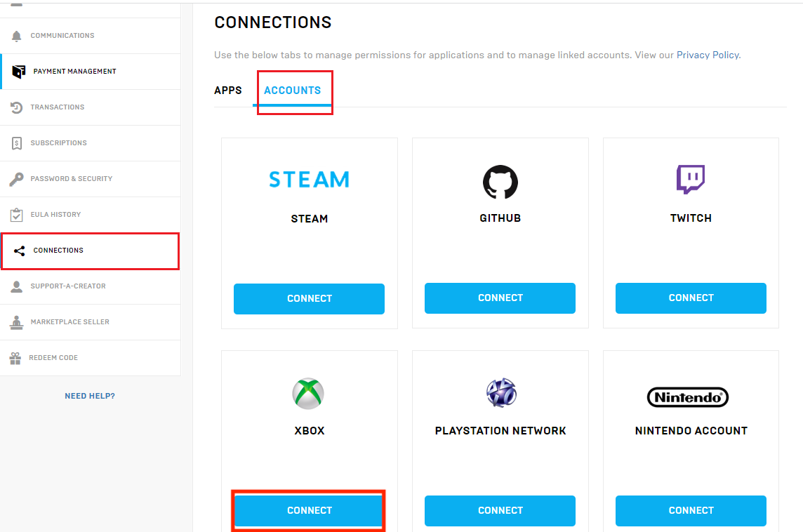Open Communications in the sidebar
This screenshot has width=803, height=532.
tap(90, 36)
